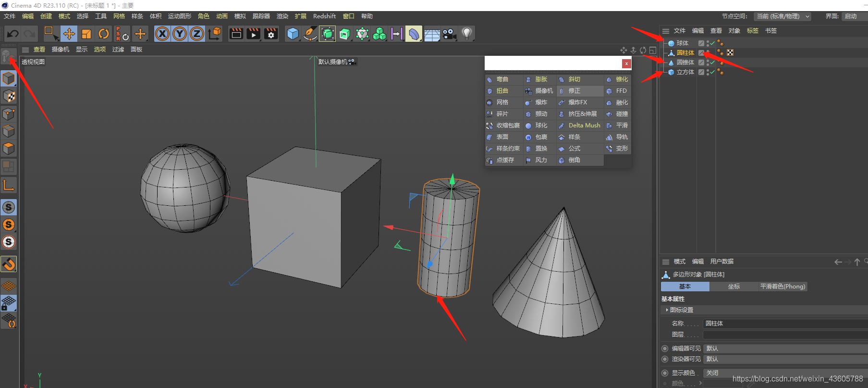
Task: Open the Object Manager hamburger menu
Action: tap(666, 31)
